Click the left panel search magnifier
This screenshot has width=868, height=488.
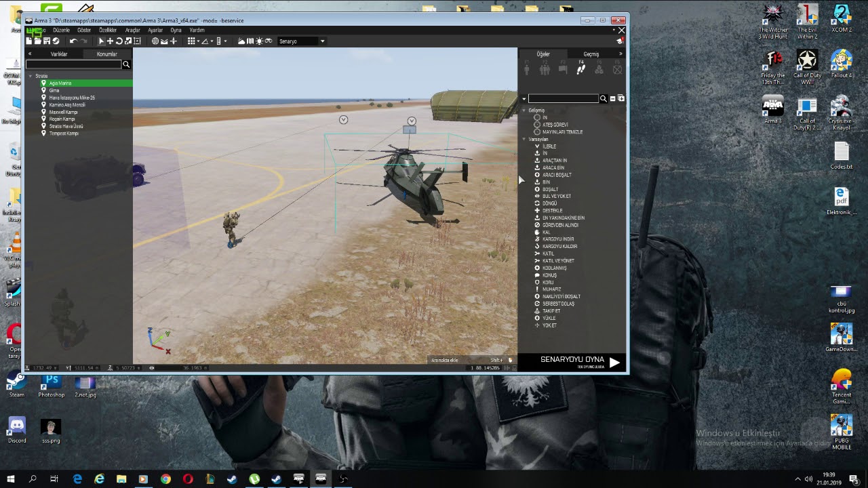pyautogui.click(x=126, y=64)
